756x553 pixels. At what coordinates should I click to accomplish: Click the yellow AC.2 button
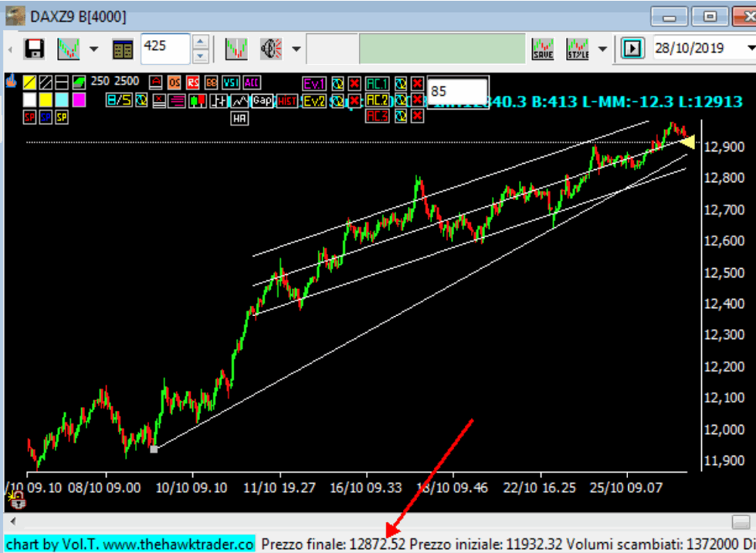(x=378, y=100)
